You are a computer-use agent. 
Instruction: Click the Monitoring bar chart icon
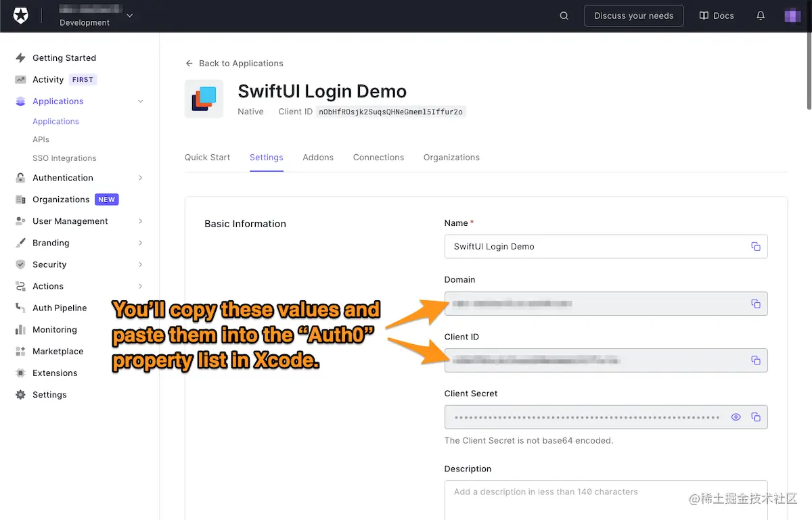coord(20,329)
